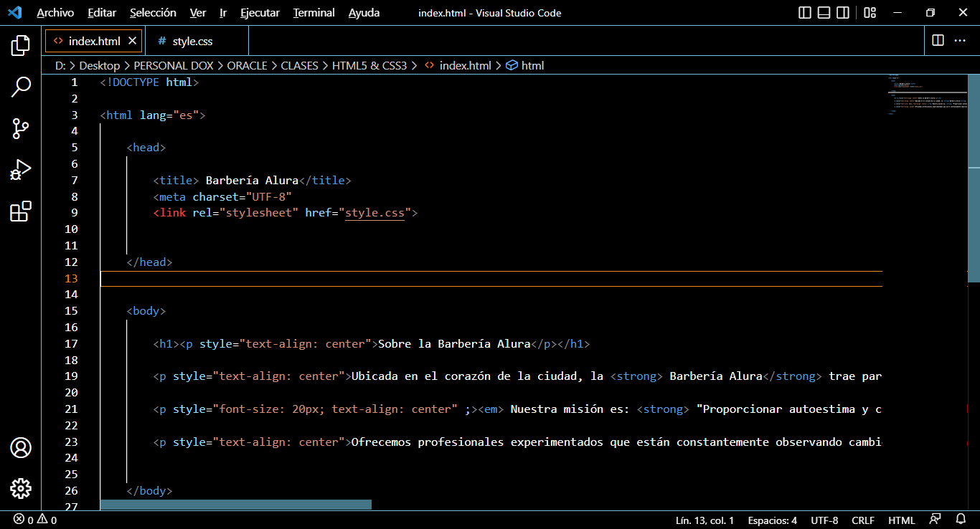Change HTML language mode in status bar
Viewport: 980px width, 529px height.
point(902,520)
